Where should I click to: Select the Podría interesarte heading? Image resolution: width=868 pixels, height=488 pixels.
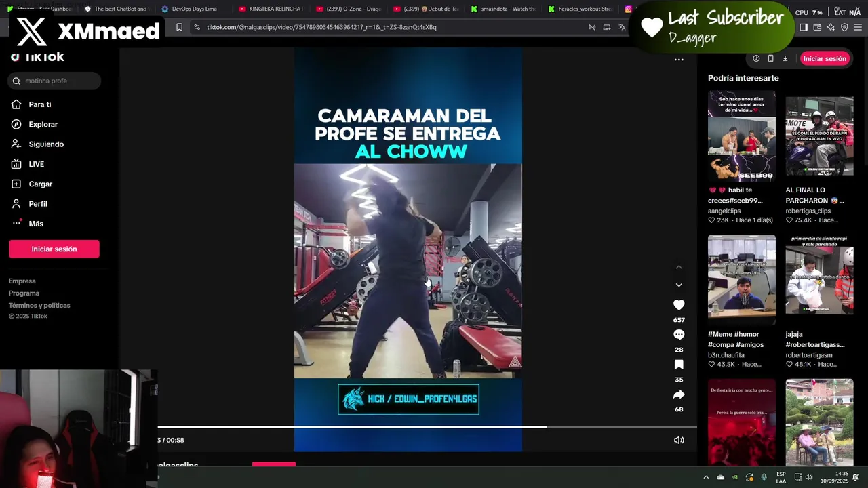743,78
